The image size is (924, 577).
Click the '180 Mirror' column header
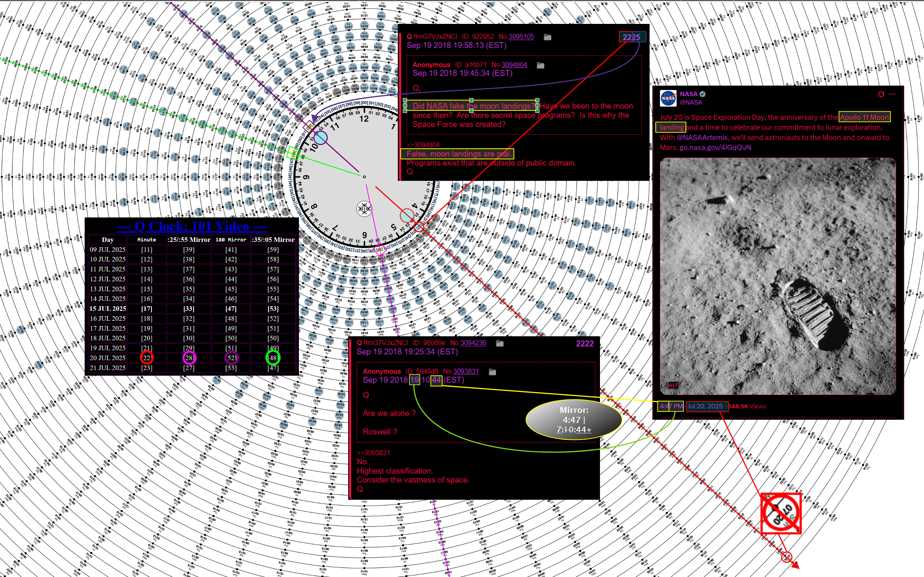[231, 240]
